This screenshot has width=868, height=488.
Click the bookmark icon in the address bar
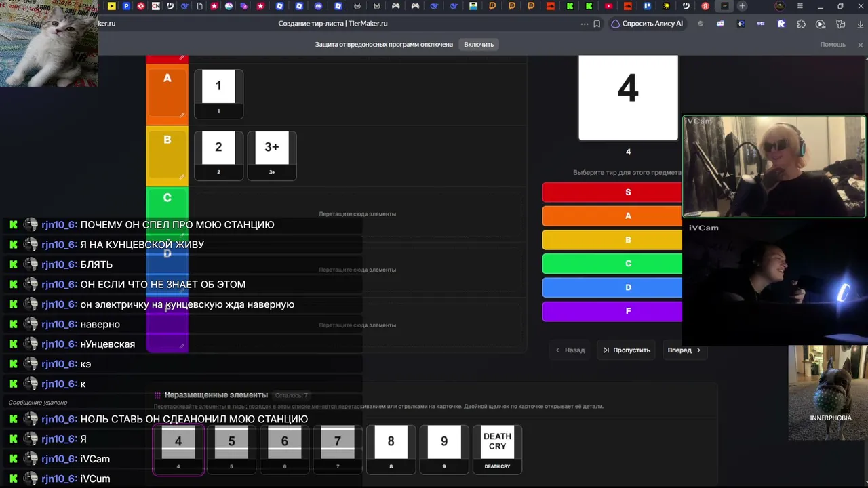click(597, 24)
